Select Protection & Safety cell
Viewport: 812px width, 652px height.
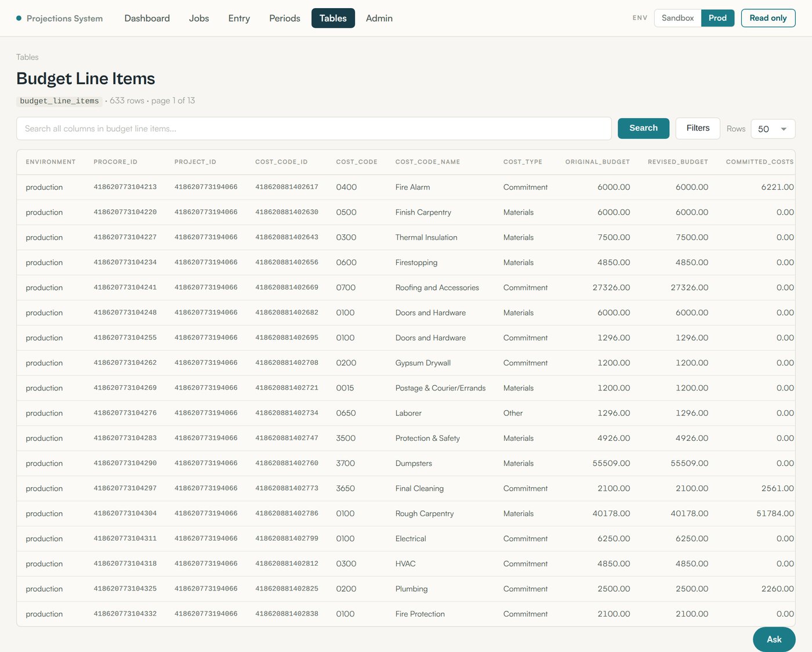[x=427, y=439]
